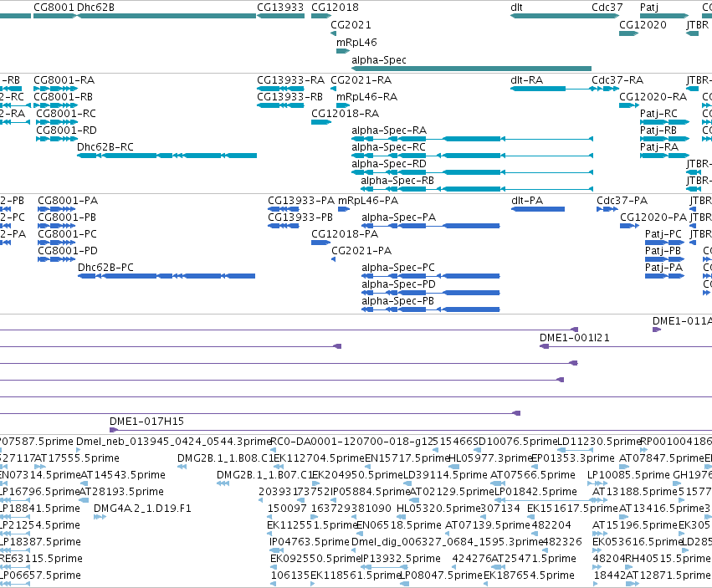The image size is (712, 588).
Task: Click the CG13933 gene label in the top track
Action: pyautogui.click(x=280, y=8)
